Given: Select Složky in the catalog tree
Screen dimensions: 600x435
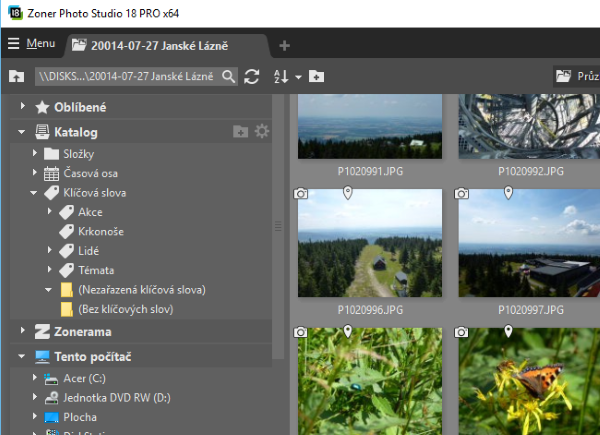Looking at the screenshot, I should click(x=78, y=154).
